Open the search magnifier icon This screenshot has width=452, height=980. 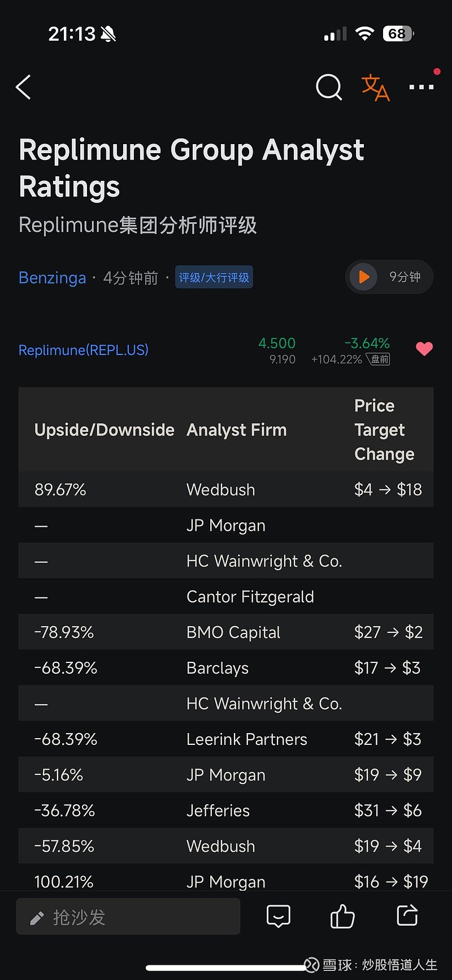click(329, 88)
